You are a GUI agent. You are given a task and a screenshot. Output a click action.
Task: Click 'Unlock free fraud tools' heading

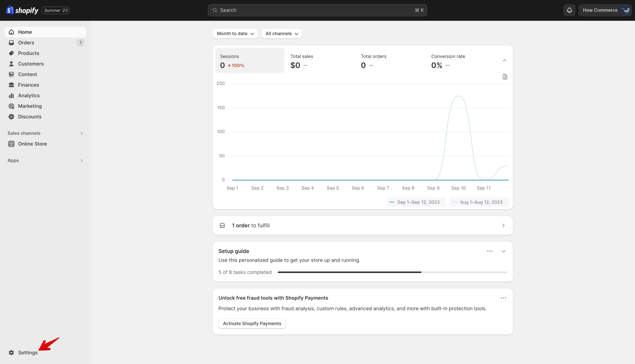click(273, 298)
